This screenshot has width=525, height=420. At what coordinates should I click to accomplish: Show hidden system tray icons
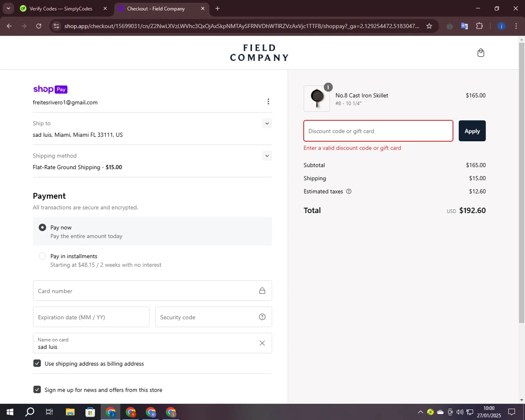pyautogui.click(x=420, y=412)
